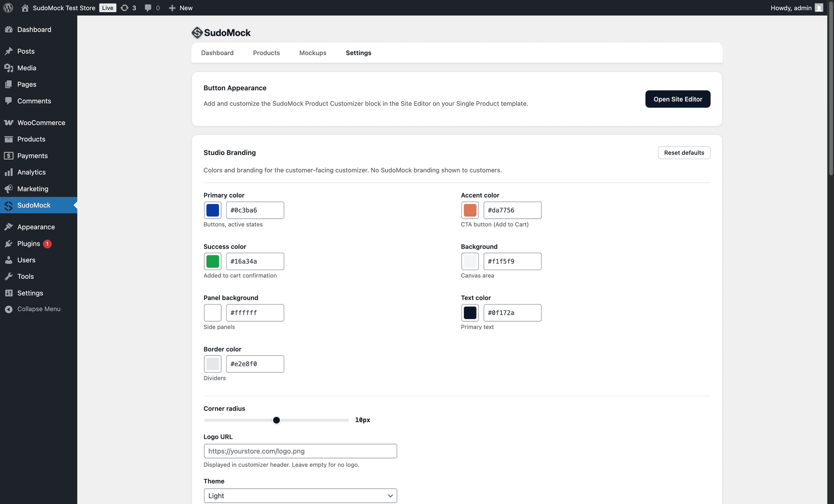The width and height of the screenshot is (834, 504).
Task: Switch to the Mockups tab
Action: (x=313, y=53)
